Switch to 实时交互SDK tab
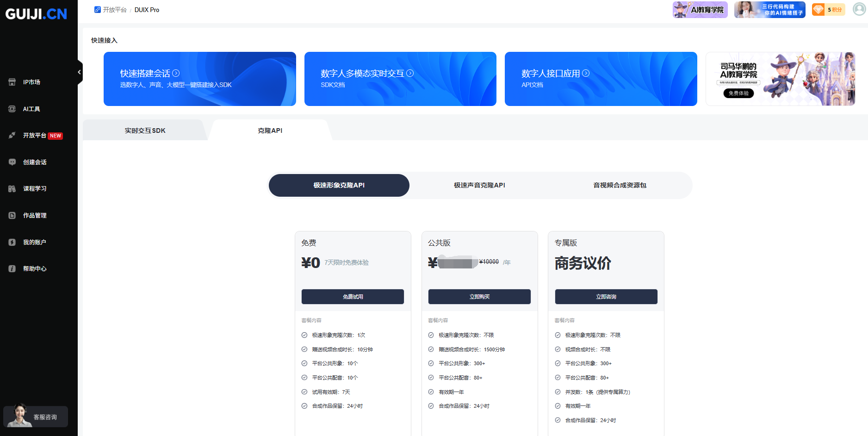This screenshot has height=436, width=868. [145, 131]
